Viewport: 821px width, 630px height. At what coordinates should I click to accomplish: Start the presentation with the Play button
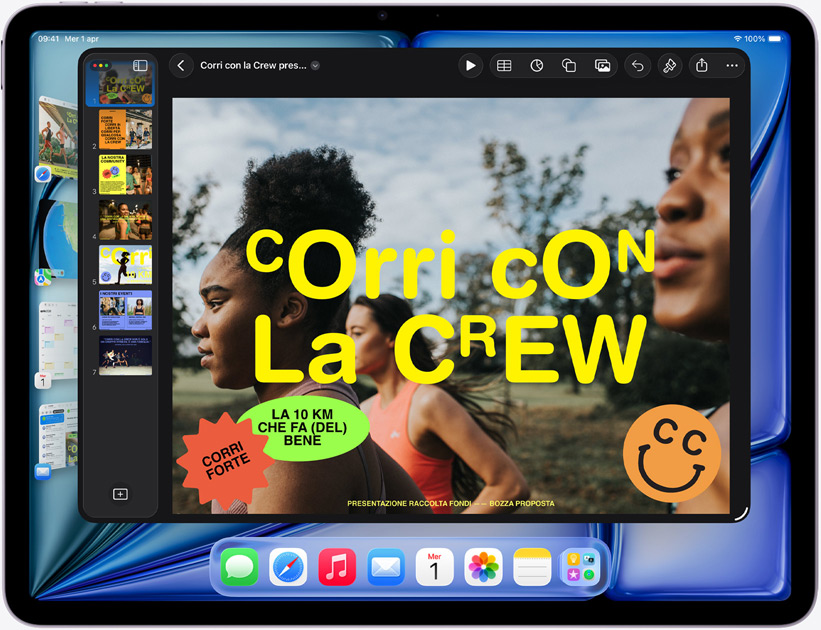[x=470, y=66]
